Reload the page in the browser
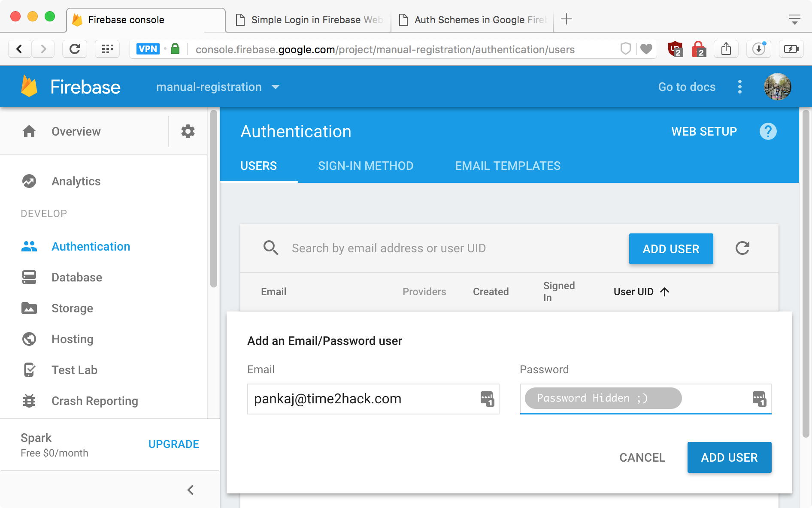This screenshot has width=812, height=508. [x=75, y=49]
